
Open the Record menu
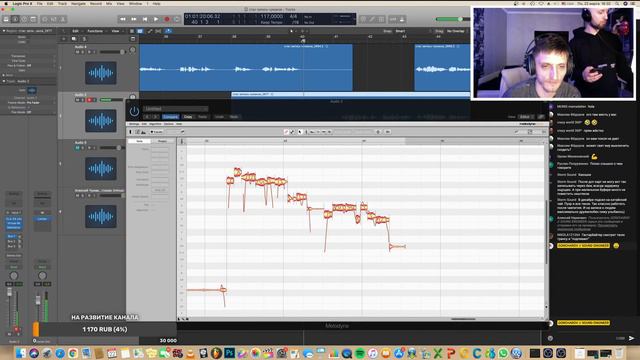[96, 3]
